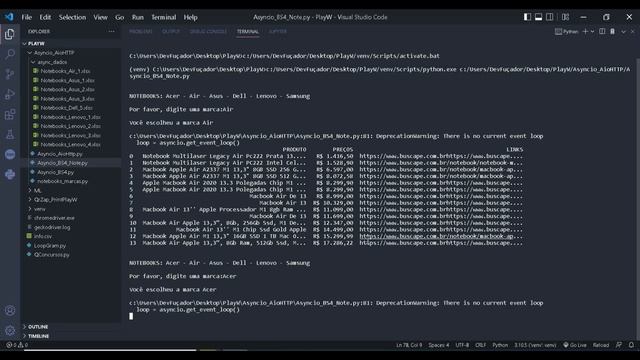Open the Run and Debug view

click(x=10, y=94)
